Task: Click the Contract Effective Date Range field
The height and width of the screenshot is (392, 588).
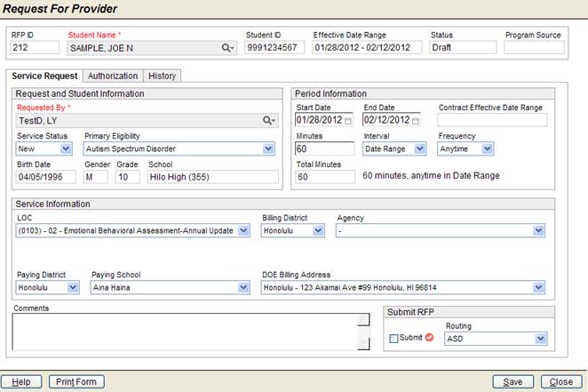Action: pos(492,120)
